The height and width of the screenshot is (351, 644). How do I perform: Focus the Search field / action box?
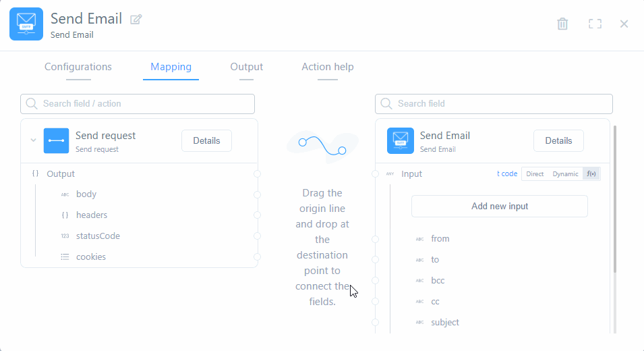138,104
